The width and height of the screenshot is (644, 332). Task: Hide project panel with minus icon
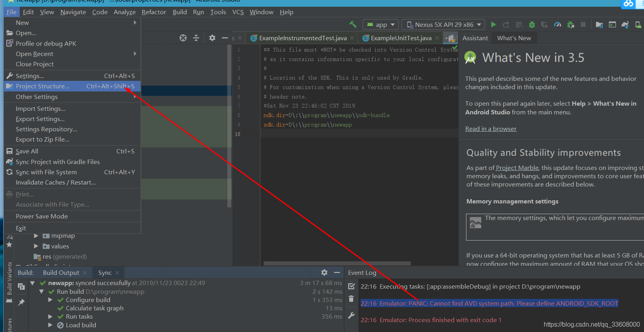pyautogui.click(x=225, y=38)
